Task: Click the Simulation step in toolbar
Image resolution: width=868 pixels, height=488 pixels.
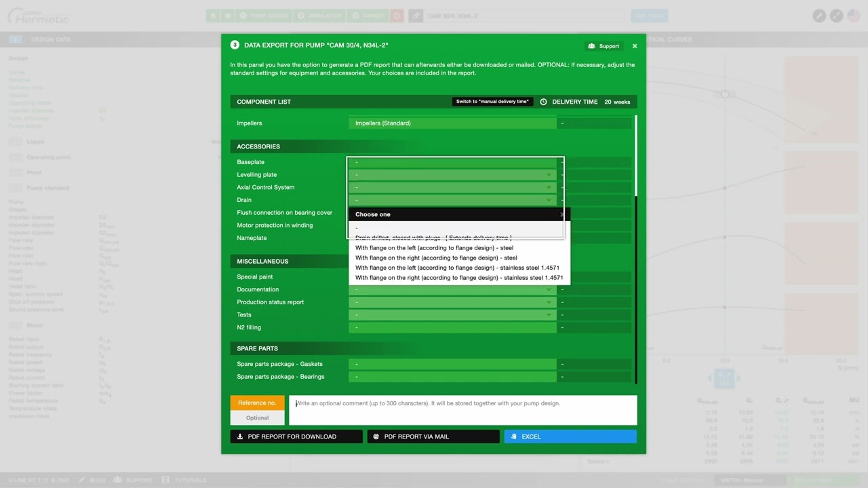Action: coord(319,16)
